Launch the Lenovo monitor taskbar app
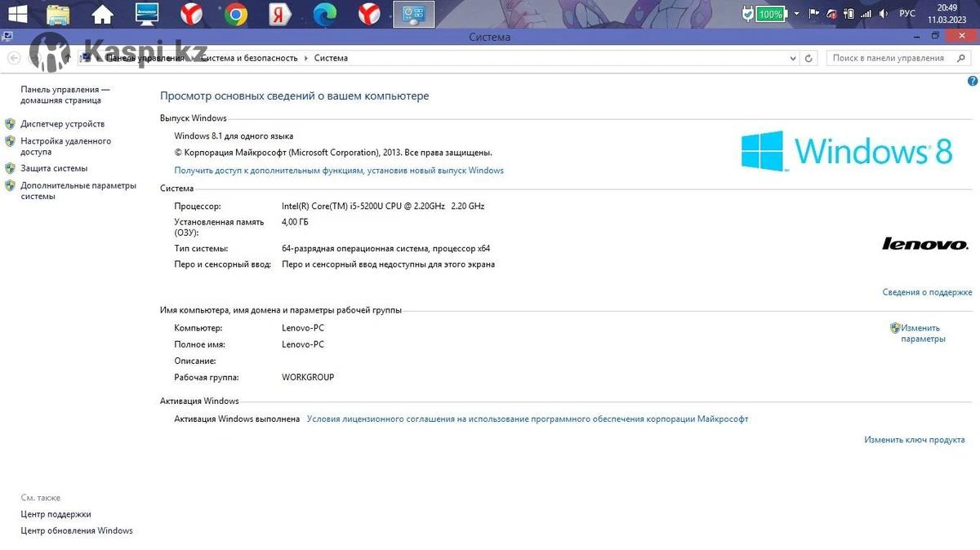This screenshot has width=980, height=550. (x=147, y=14)
